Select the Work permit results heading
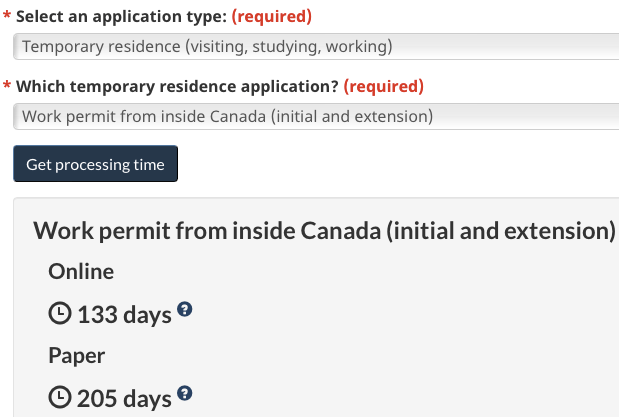 324,230
